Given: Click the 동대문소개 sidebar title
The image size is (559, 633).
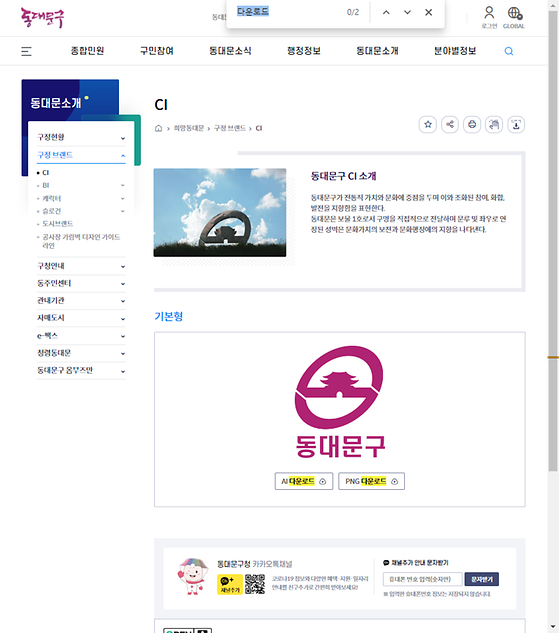Looking at the screenshot, I should pos(56,103).
